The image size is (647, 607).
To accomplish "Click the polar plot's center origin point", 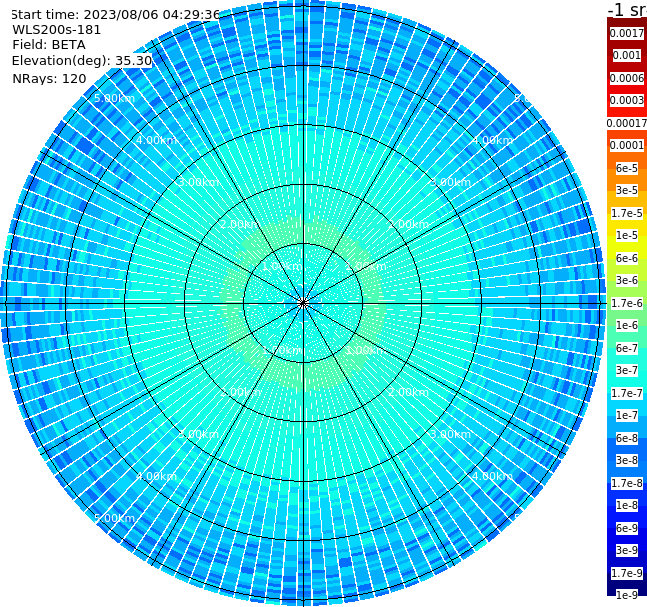I will click(x=303, y=303).
